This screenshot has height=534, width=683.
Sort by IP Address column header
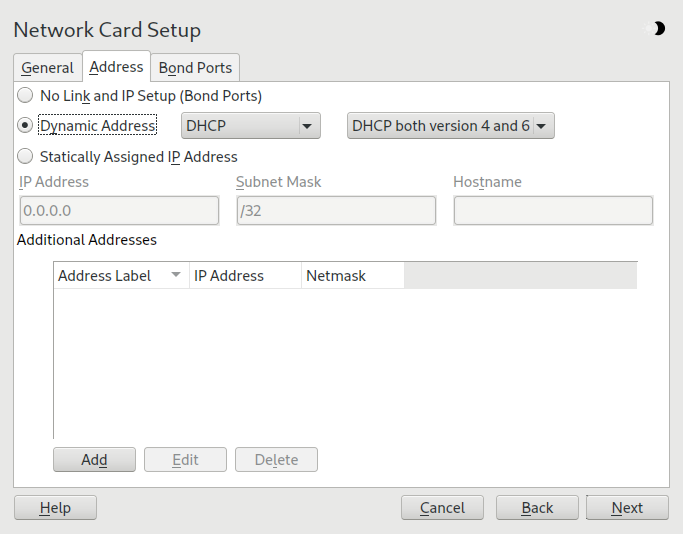click(x=245, y=275)
